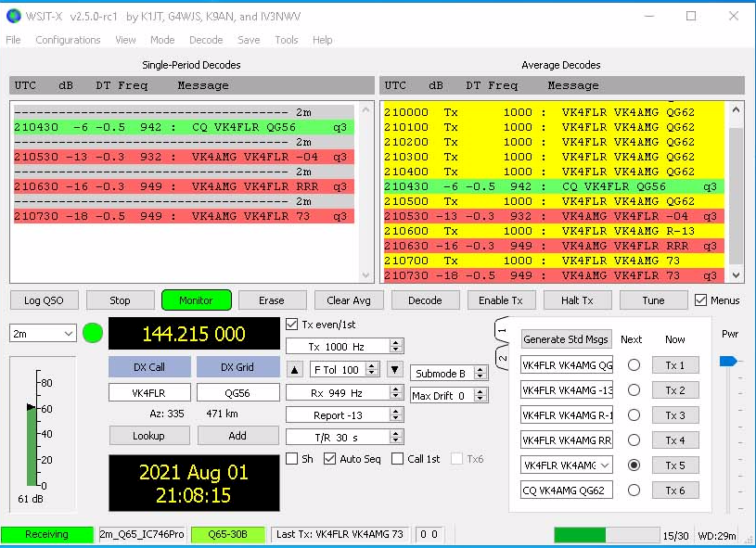Click the WD:29m watchdog status label
Image resolution: width=756 pixels, height=548 pixels.
717,535
